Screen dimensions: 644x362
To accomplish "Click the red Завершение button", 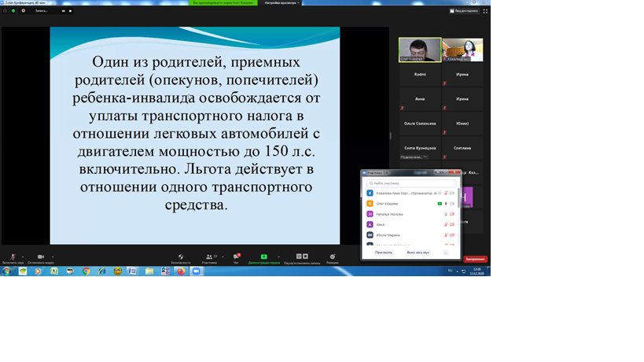I will click(475, 259).
